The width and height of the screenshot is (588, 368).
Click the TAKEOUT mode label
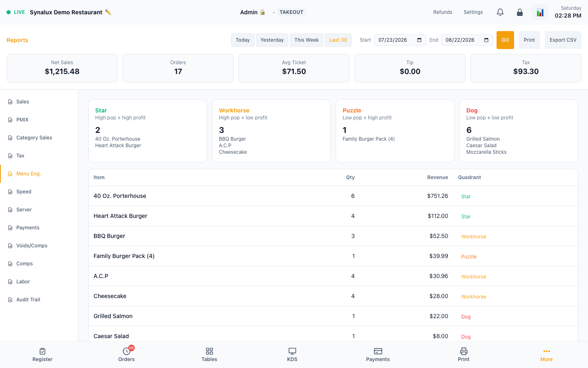(292, 12)
